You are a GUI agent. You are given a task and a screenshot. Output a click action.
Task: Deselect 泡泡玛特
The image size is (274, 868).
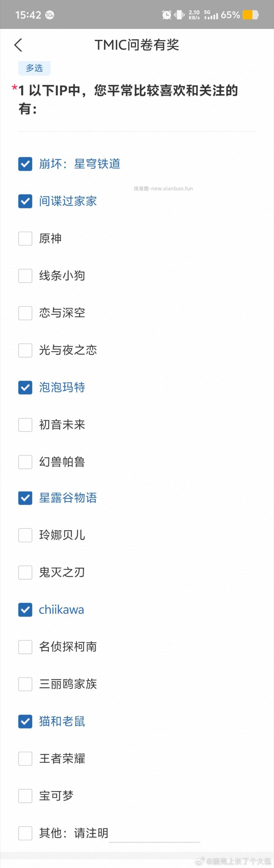(x=25, y=388)
